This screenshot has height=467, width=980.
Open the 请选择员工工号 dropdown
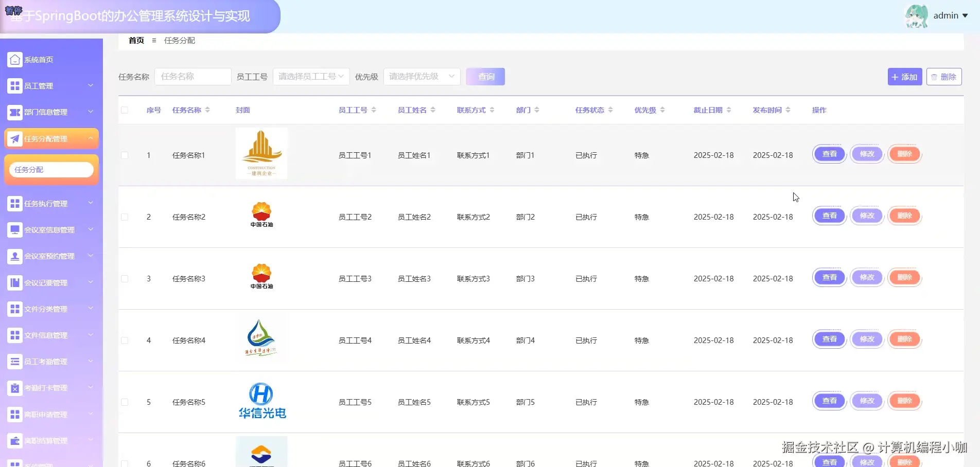(x=311, y=77)
